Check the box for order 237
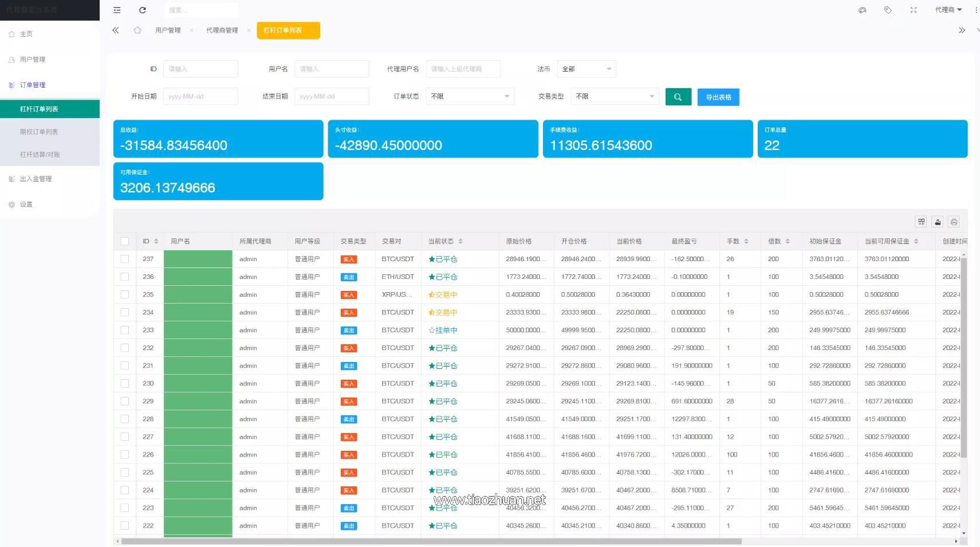980x547 pixels. pyautogui.click(x=125, y=259)
